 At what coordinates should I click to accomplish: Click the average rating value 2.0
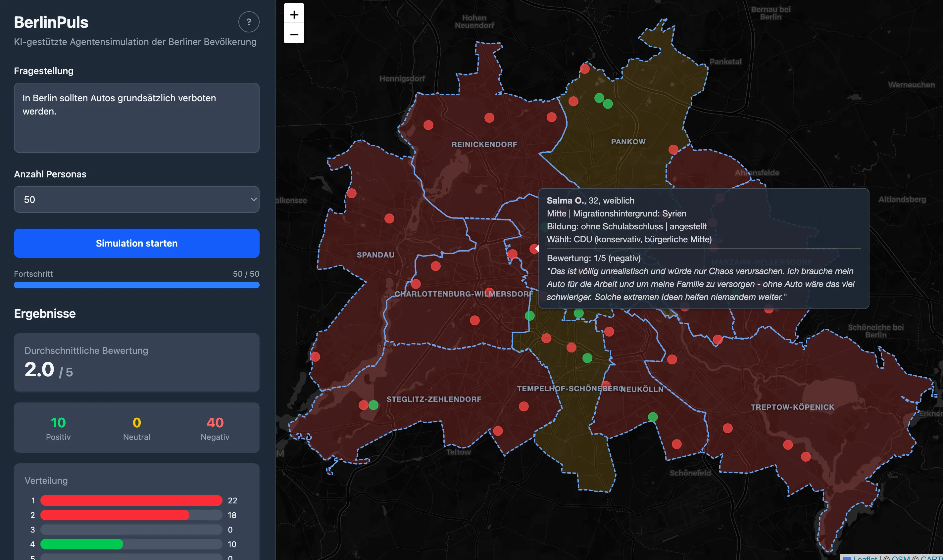point(39,369)
